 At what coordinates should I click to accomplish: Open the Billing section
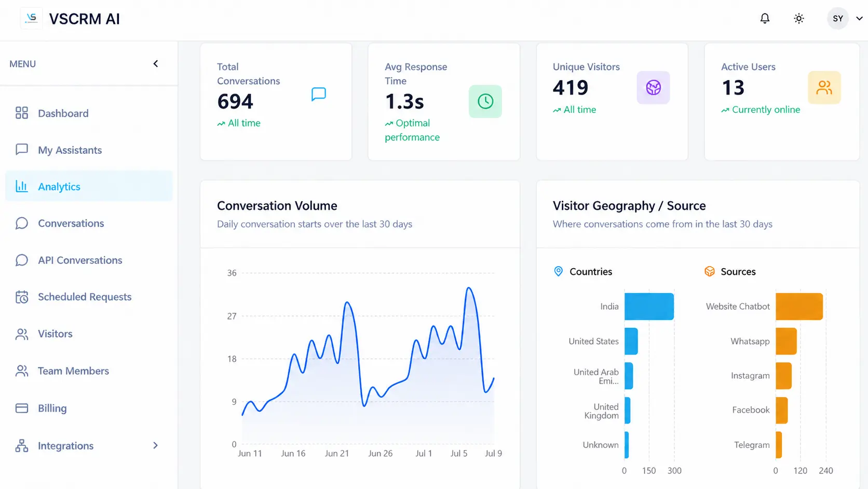[x=89, y=408]
